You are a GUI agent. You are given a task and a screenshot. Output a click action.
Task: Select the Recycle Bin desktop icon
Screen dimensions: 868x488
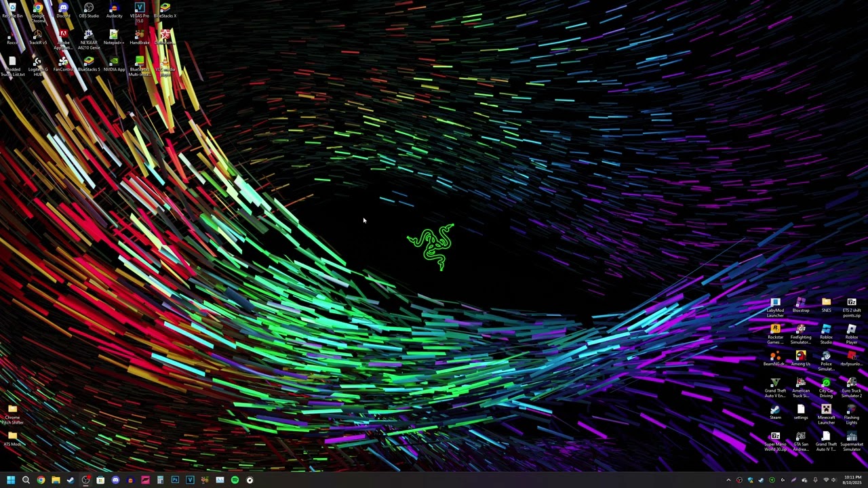pos(12,11)
